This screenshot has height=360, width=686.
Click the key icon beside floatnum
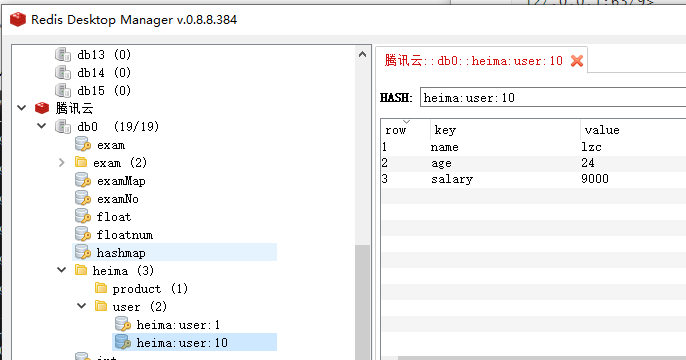[83, 234]
